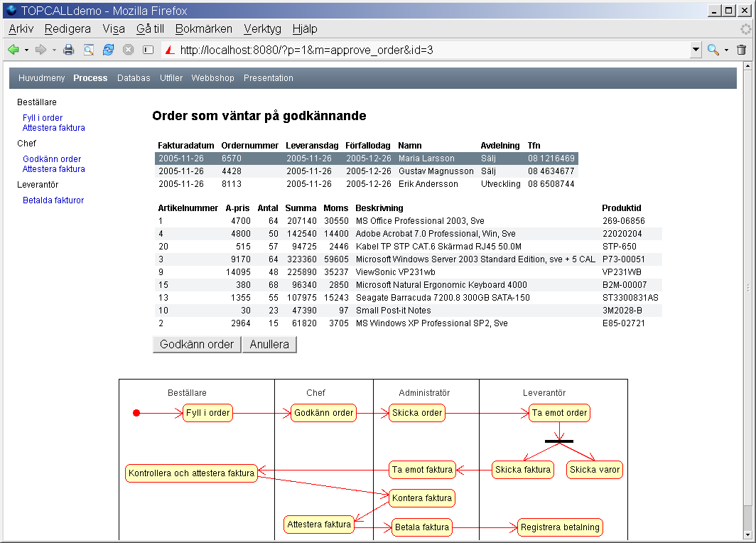This screenshot has width=756, height=543.
Task: Click the grey Stop loading button
Action: click(x=128, y=50)
